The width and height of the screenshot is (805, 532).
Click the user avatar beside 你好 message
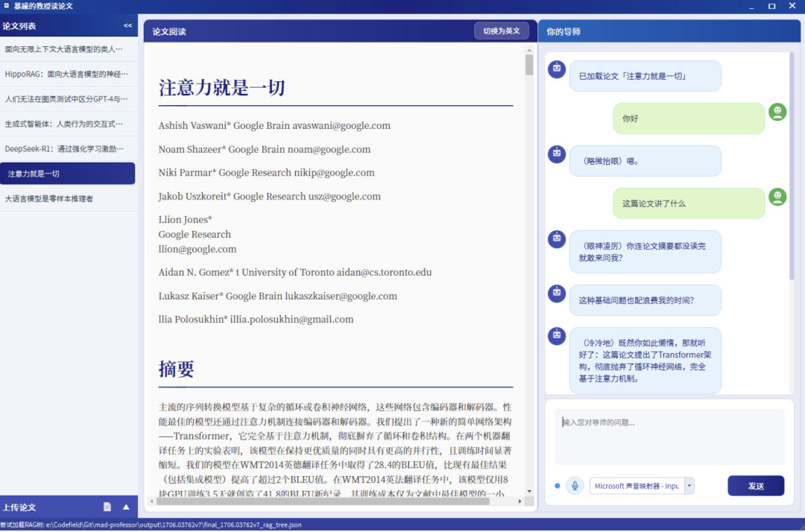point(777,112)
